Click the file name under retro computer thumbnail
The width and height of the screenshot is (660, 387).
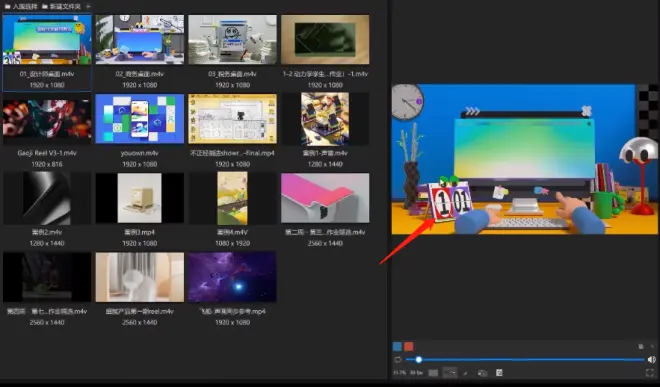(x=140, y=232)
